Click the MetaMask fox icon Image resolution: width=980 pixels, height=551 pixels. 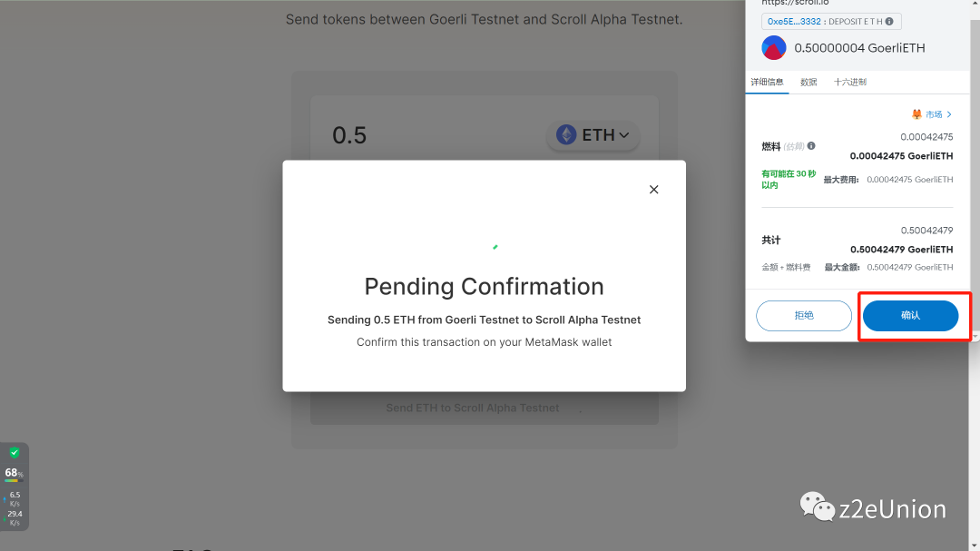(916, 114)
